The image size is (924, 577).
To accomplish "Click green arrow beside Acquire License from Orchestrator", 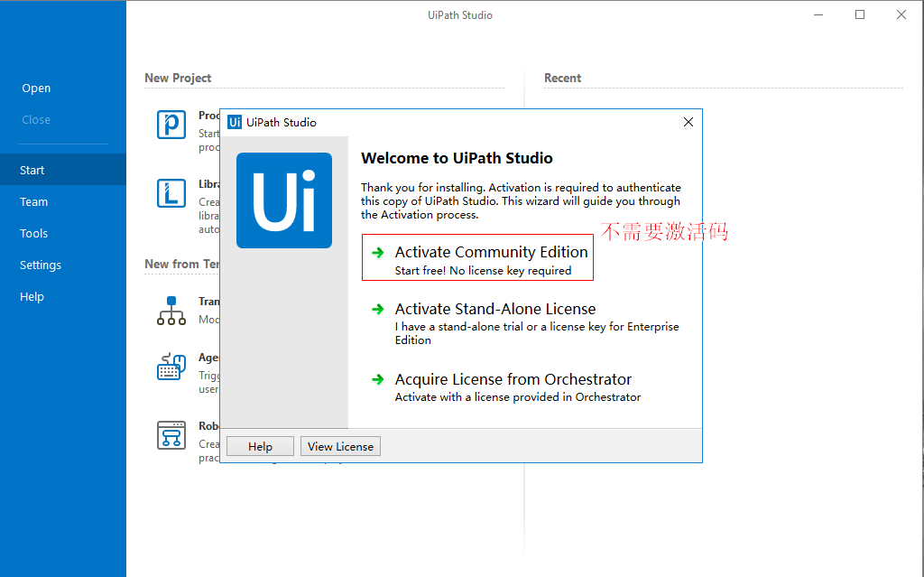I will point(378,379).
